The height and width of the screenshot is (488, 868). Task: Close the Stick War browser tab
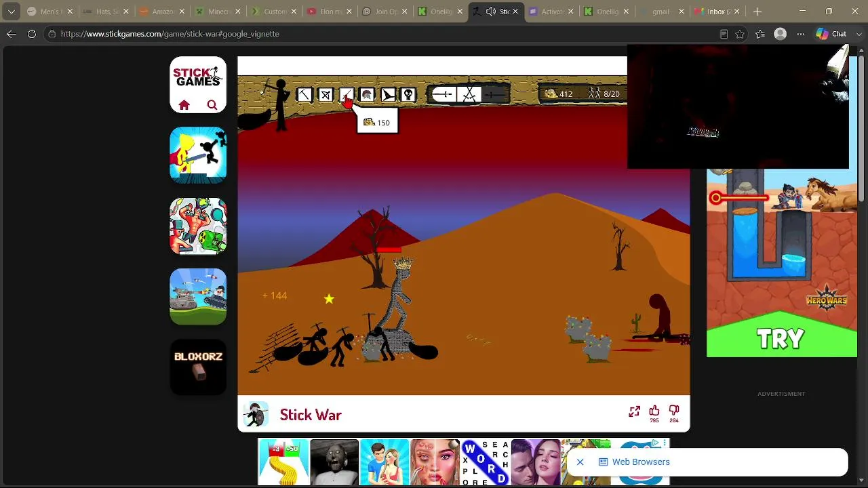515,12
